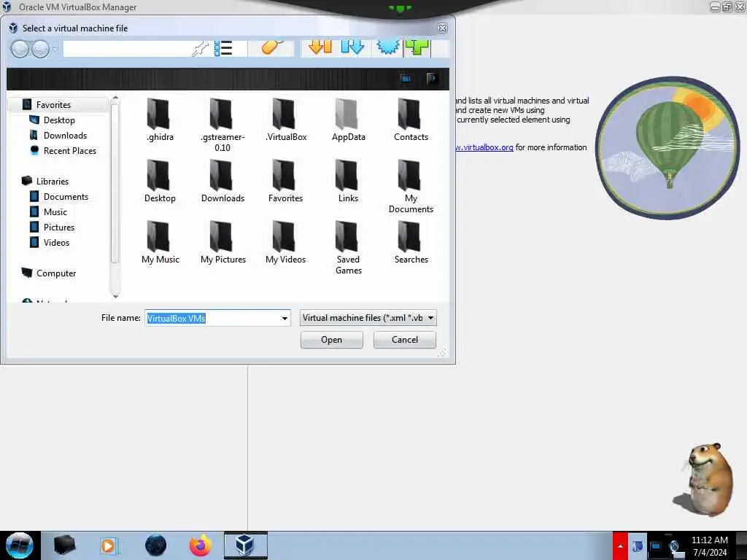Select the Downloads folder in the file list

click(x=222, y=181)
